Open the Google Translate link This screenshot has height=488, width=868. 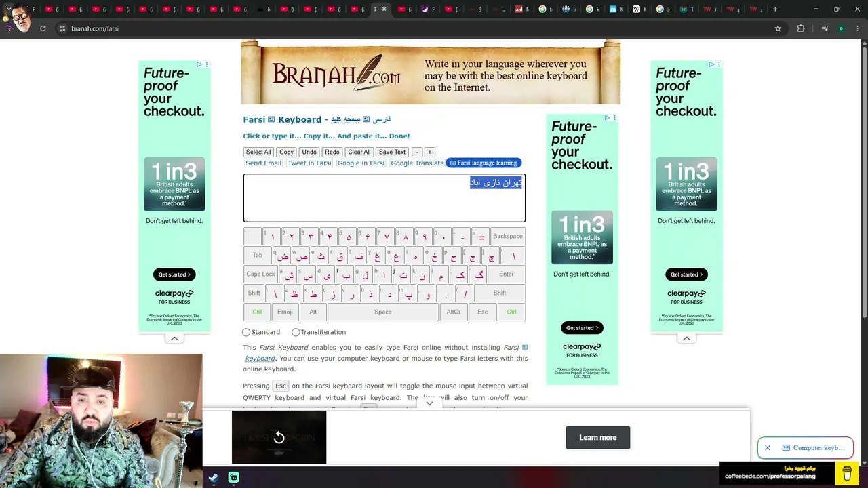417,163
